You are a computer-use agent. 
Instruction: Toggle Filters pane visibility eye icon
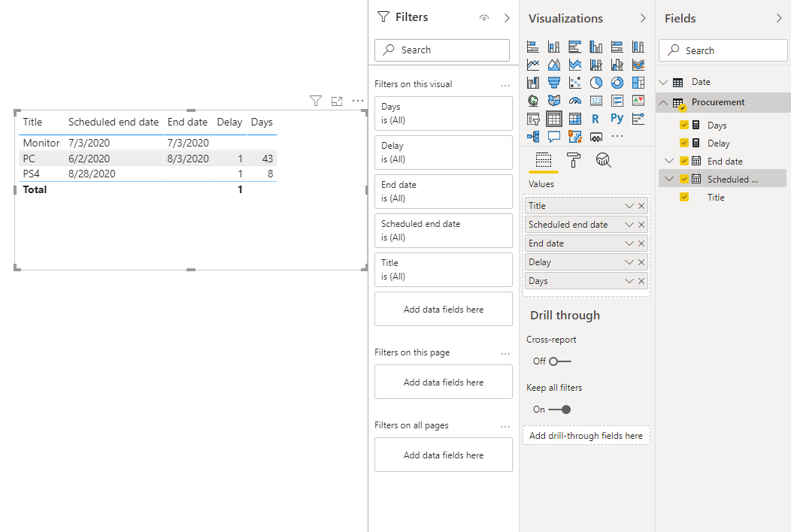(484, 17)
